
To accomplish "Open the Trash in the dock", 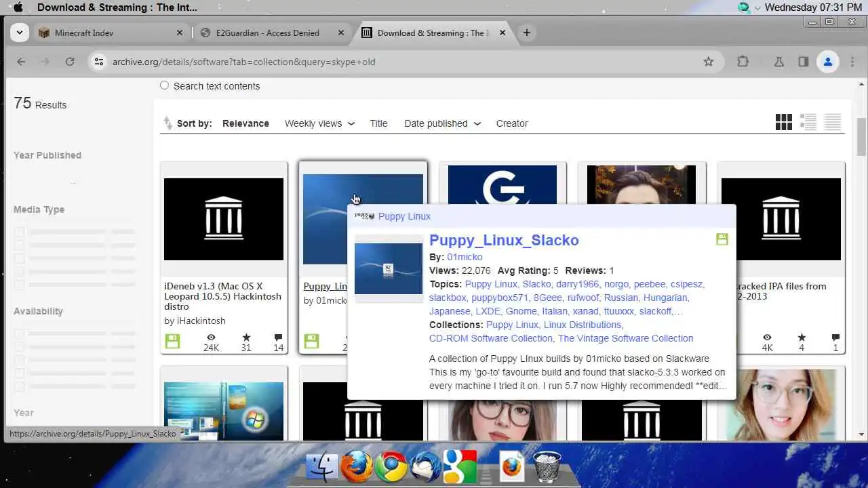I will [547, 467].
